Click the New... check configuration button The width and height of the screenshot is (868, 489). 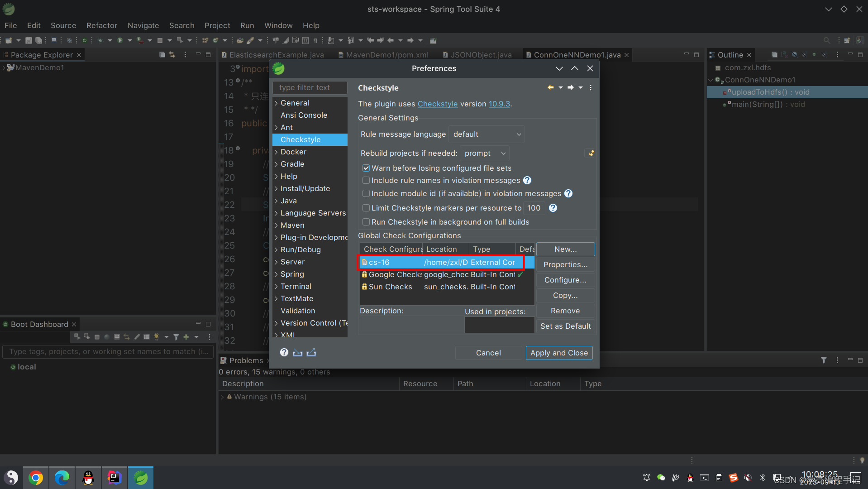coord(565,249)
